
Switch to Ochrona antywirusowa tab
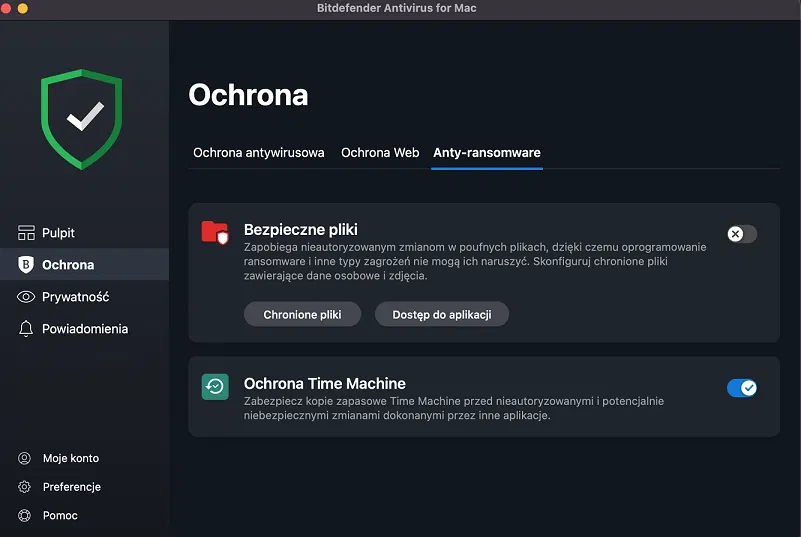pyautogui.click(x=258, y=153)
